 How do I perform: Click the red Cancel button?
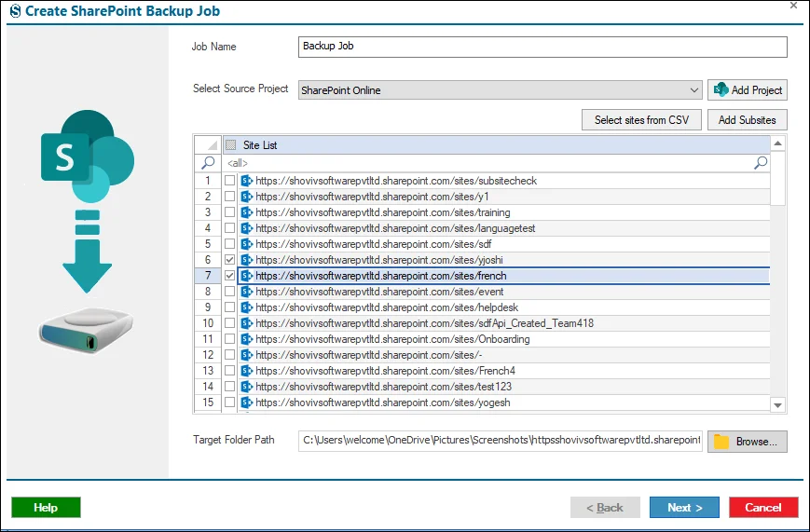[x=763, y=507]
